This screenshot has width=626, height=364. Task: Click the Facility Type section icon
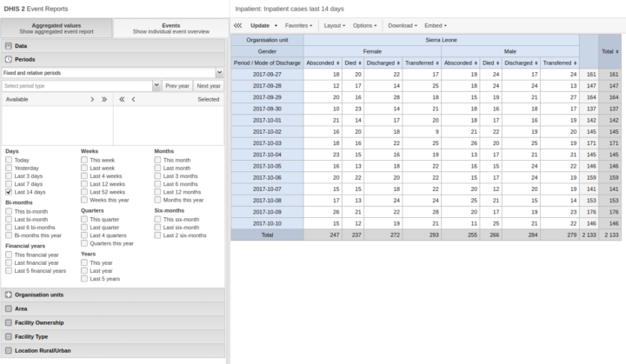click(x=9, y=337)
